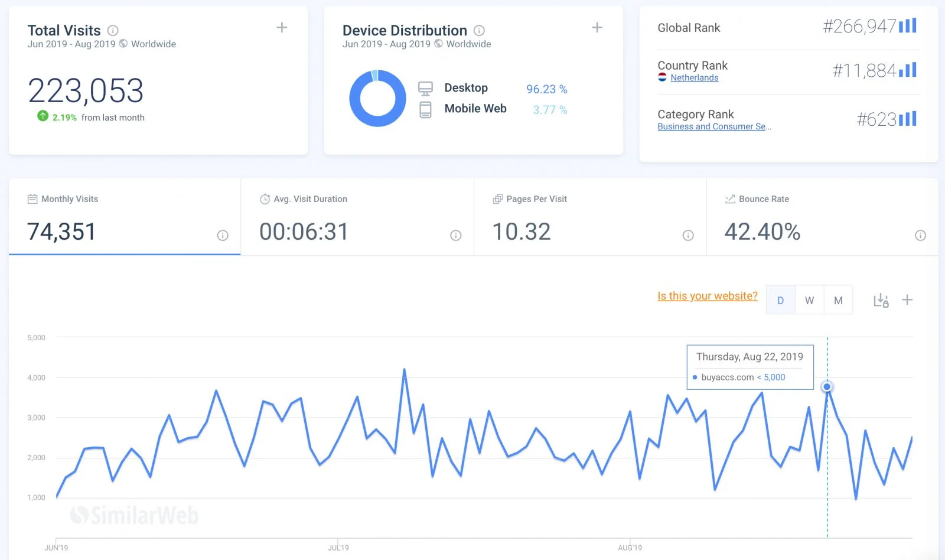The height and width of the screenshot is (560, 945).
Task: Select the Bounce Rate metric tab
Action: (x=822, y=217)
